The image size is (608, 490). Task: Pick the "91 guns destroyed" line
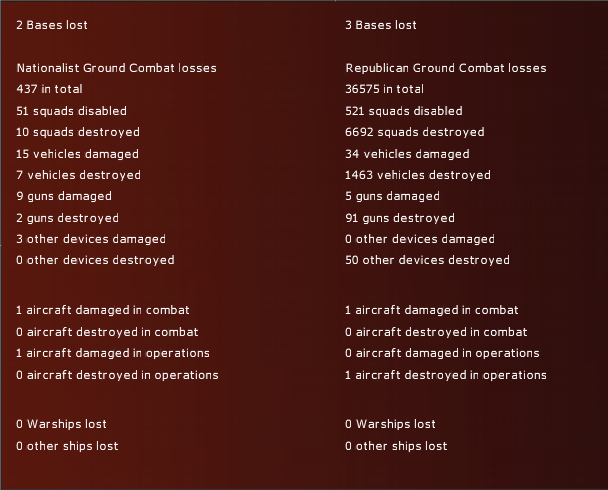coord(400,218)
